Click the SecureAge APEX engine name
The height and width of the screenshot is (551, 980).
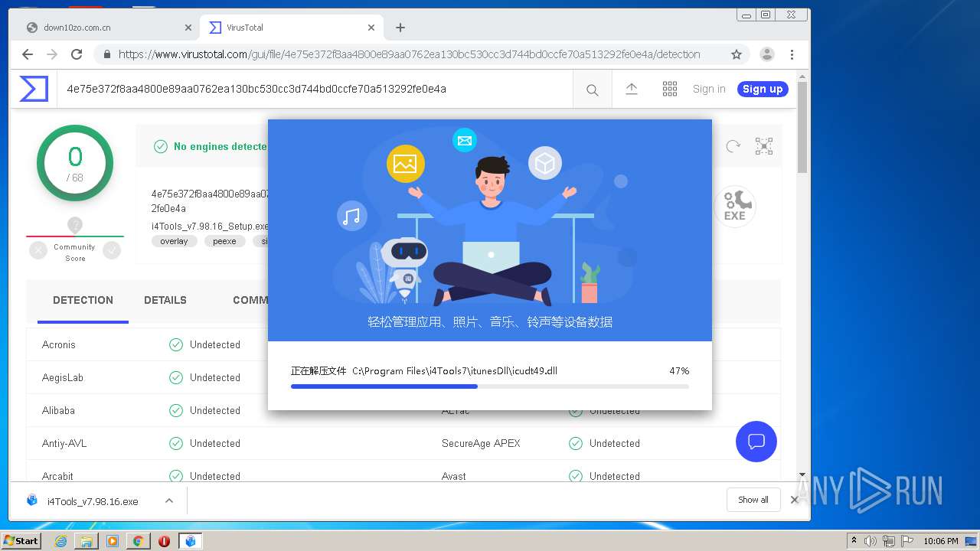pyautogui.click(x=481, y=443)
